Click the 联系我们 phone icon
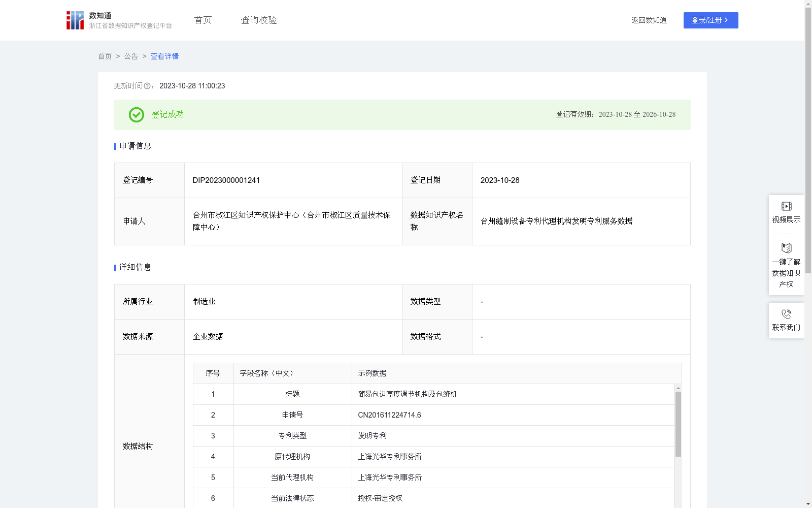812x508 pixels. pos(786,314)
